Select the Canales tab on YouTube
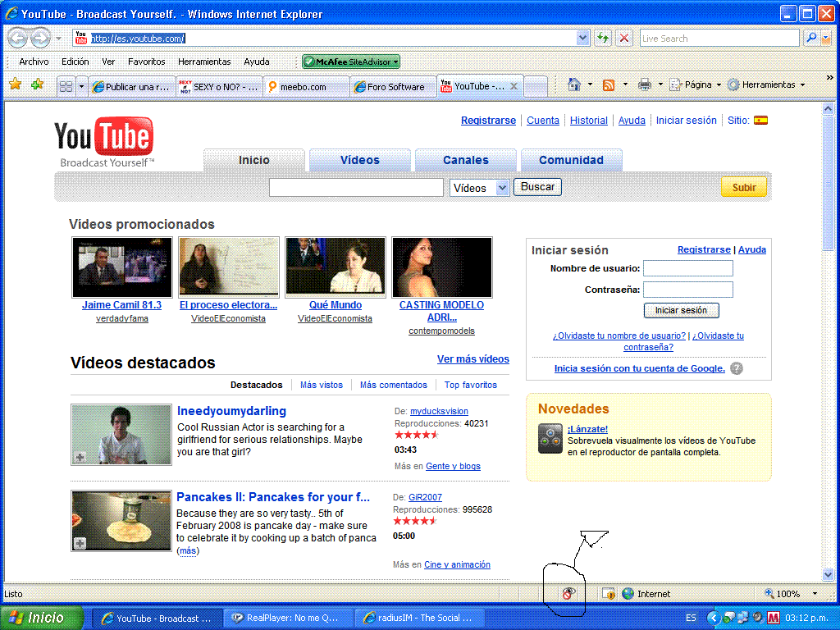Image resolution: width=840 pixels, height=630 pixels. coord(466,160)
